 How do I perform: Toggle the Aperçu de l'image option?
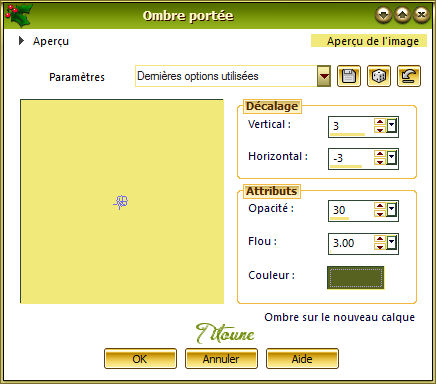[369, 41]
